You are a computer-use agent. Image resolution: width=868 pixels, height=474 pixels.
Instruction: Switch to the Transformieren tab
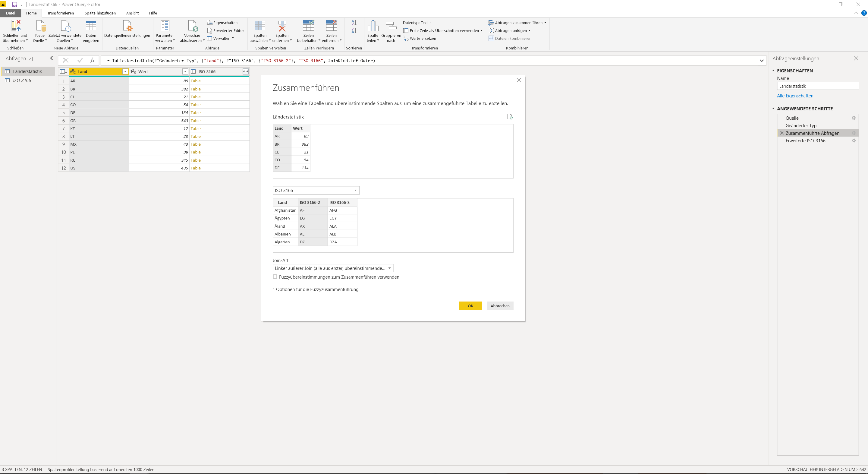60,13
